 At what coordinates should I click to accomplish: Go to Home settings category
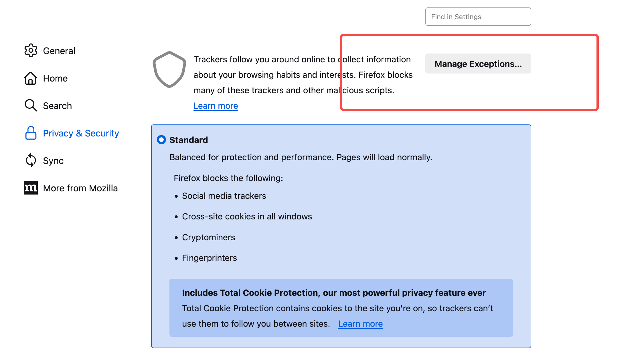point(55,78)
